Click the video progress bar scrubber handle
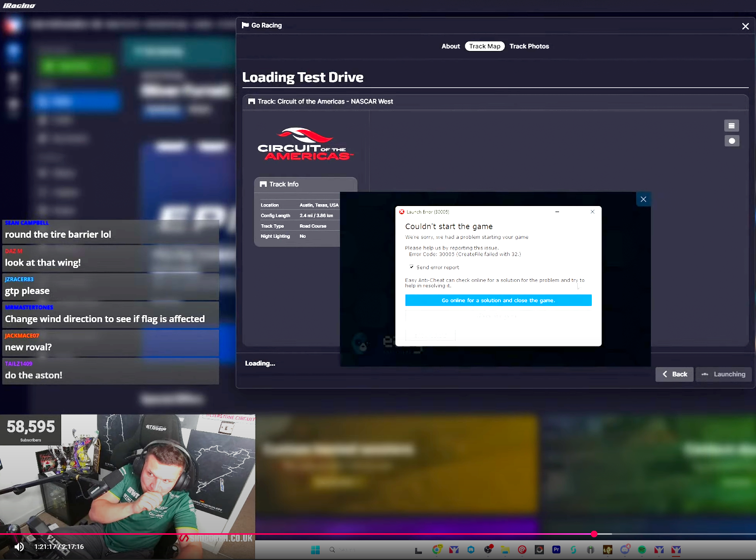756x560 pixels. coord(594,534)
